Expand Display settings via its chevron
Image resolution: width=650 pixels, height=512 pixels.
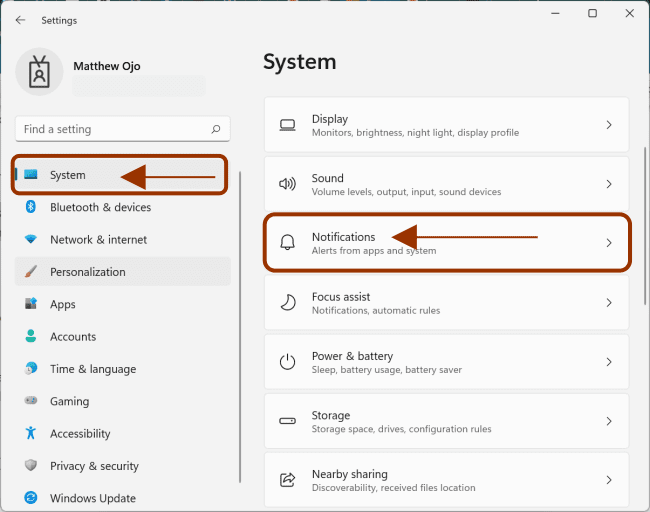point(609,125)
